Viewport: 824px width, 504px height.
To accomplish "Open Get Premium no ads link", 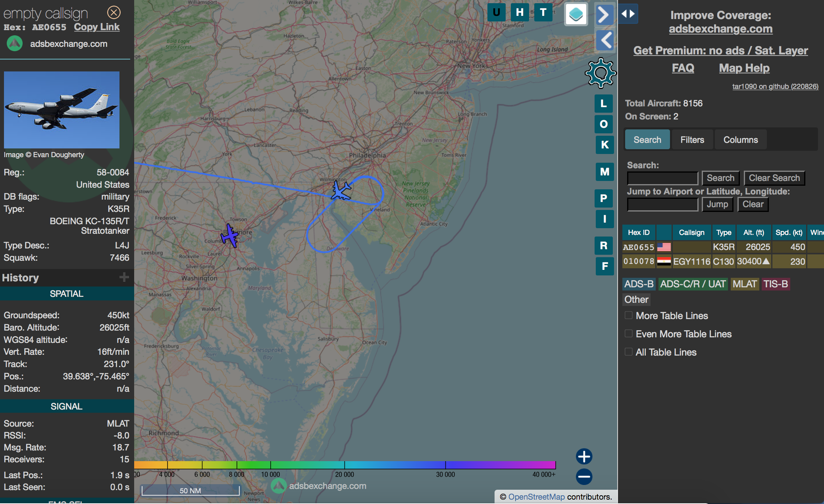I will tap(720, 50).
